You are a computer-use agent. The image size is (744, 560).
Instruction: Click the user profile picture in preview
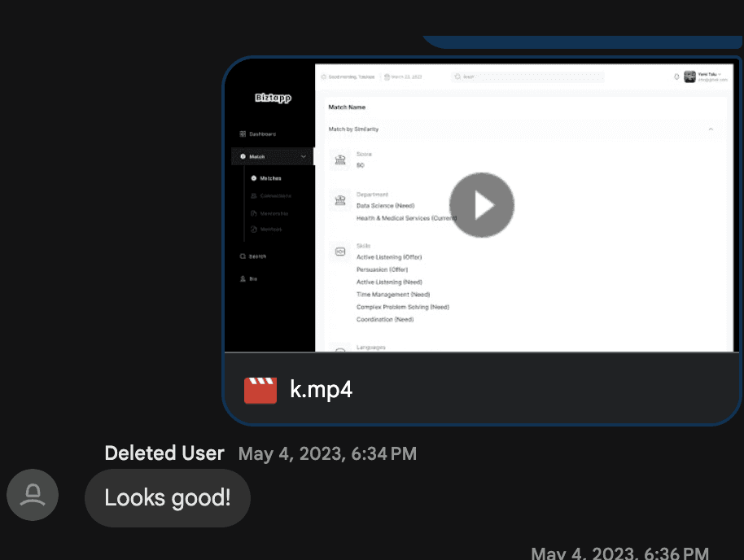pyautogui.click(x=689, y=77)
